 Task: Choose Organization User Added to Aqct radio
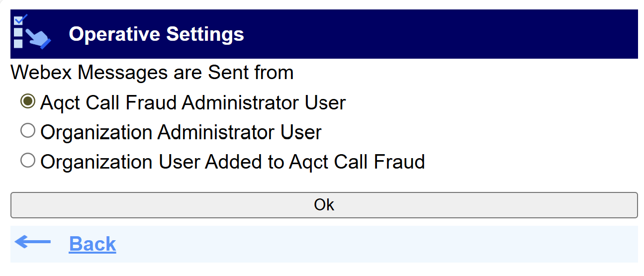pos(28,161)
